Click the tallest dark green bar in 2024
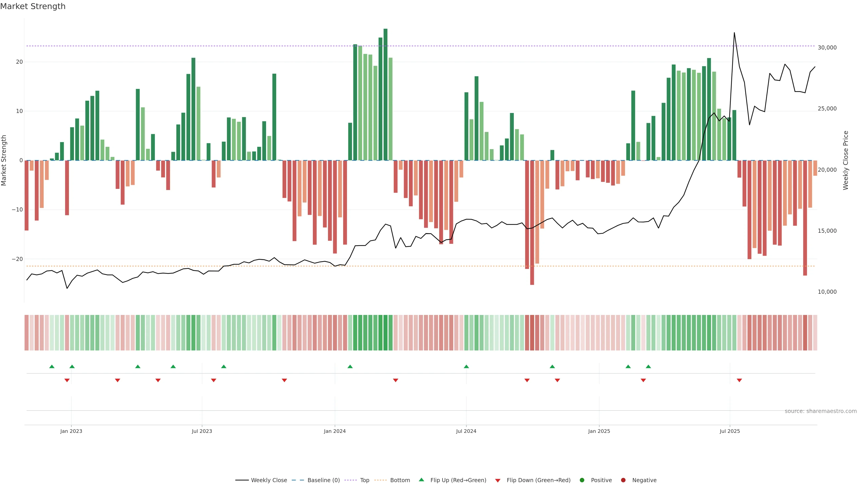868x488 pixels. click(x=385, y=94)
